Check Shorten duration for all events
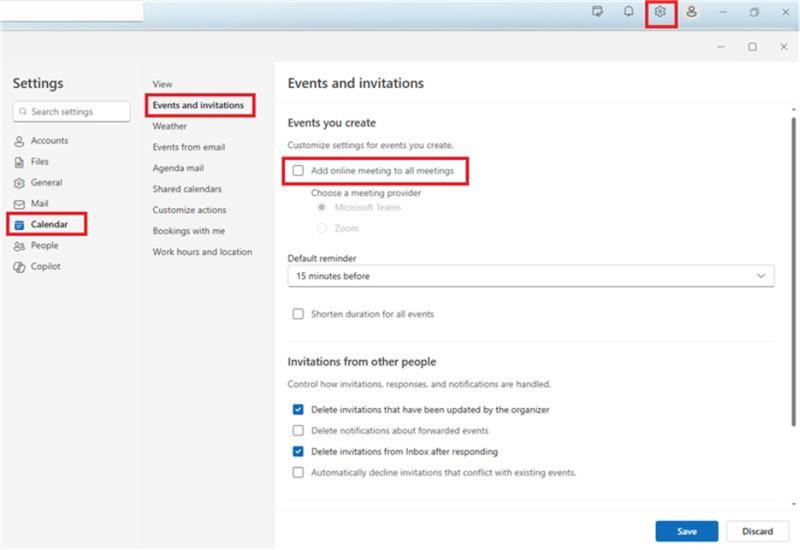The width and height of the screenshot is (800, 550). coord(298,314)
